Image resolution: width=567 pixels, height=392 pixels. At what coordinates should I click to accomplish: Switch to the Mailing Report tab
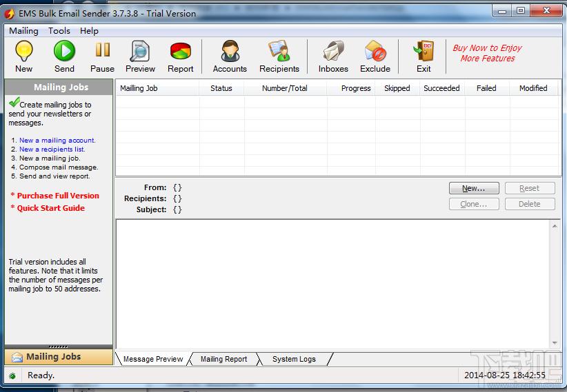click(223, 359)
